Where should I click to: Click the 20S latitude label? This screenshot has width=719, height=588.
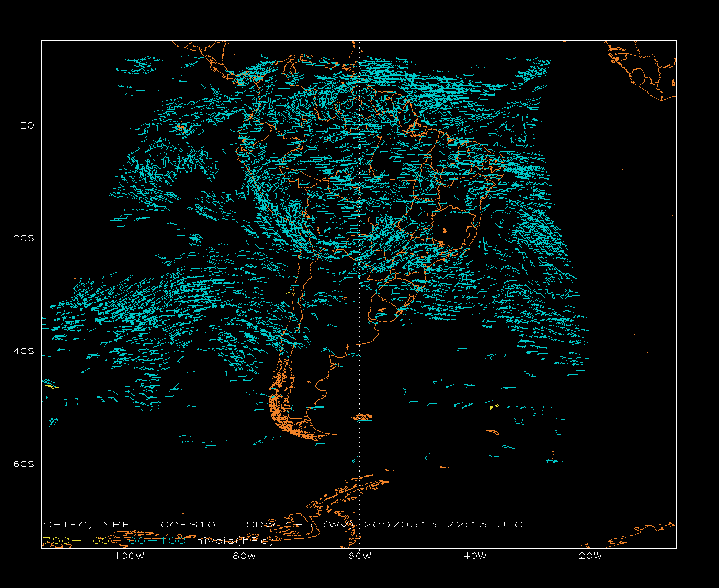coord(24,238)
